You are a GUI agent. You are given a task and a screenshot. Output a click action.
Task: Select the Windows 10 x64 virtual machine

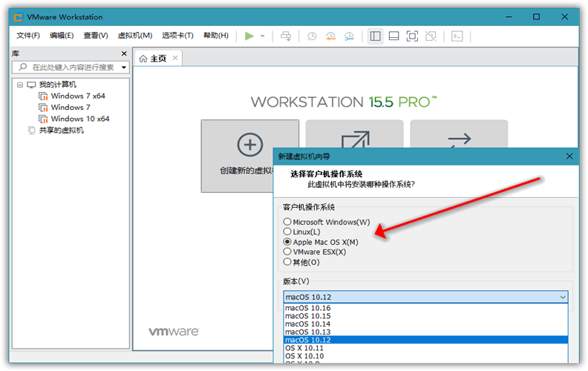point(79,119)
